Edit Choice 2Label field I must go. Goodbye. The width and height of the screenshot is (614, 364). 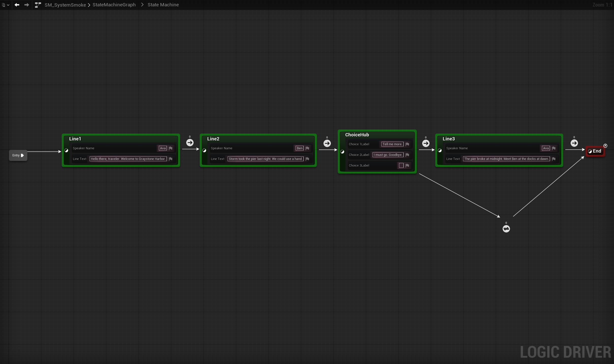(x=388, y=155)
